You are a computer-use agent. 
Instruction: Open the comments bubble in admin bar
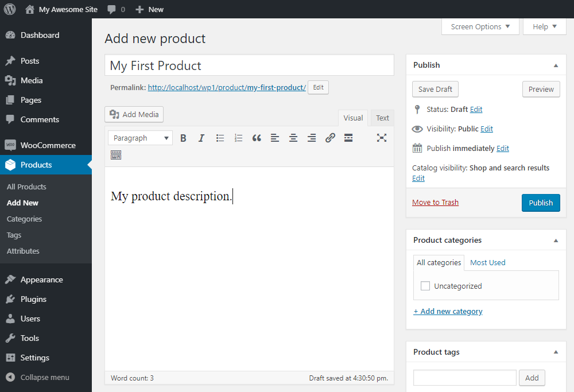112,10
